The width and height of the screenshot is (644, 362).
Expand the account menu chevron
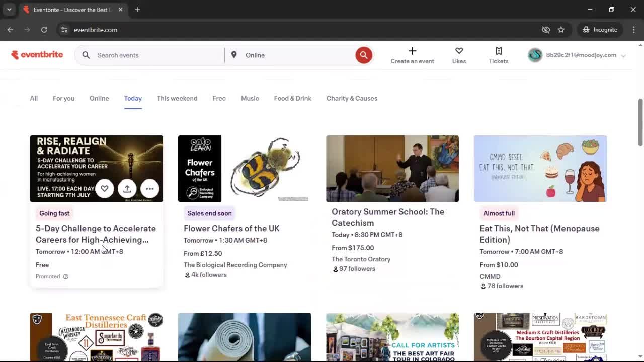tap(623, 56)
